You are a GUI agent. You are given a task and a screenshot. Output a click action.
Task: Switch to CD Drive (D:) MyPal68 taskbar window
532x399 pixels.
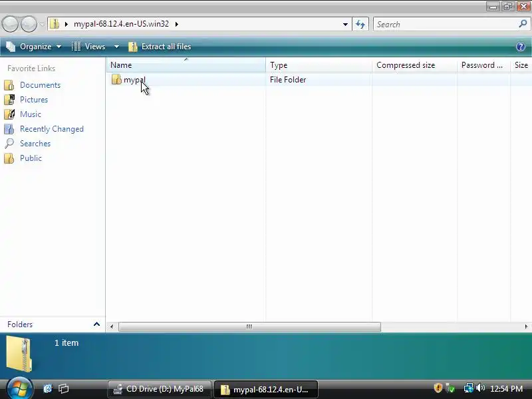pos(160,389)
